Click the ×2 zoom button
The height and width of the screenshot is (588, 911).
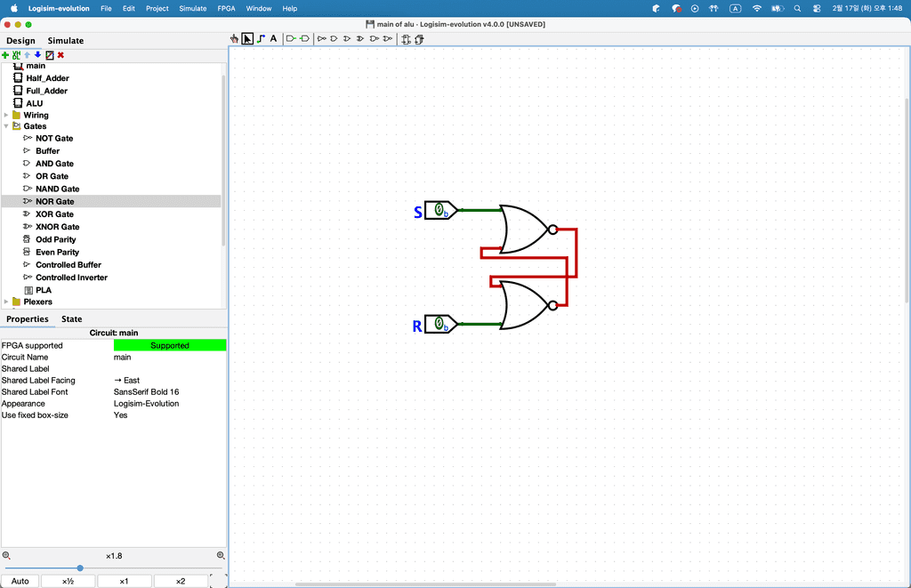click(x=180, y=581)
